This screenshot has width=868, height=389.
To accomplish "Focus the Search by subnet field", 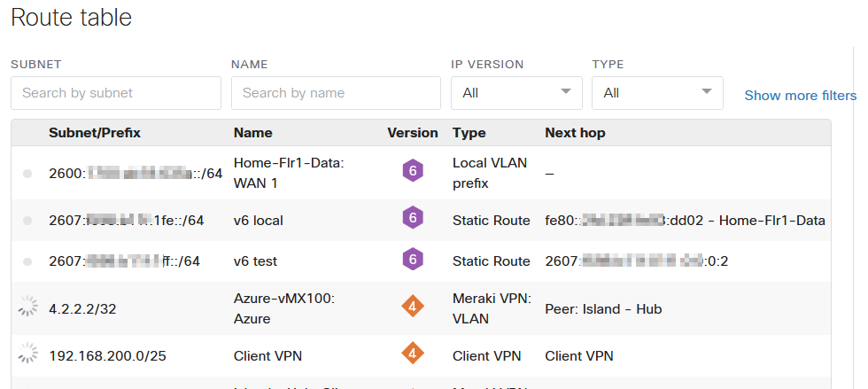I will coord(116,93).
